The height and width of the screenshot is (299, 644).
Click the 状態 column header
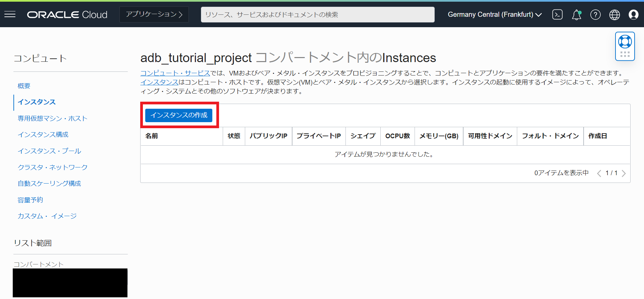pyautogui.click(x=234, y=136)
